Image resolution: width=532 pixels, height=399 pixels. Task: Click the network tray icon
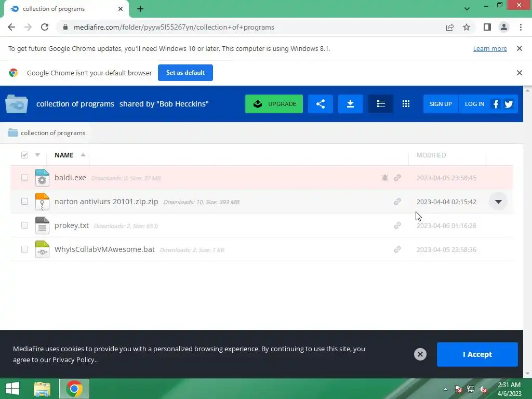click(x=471, y=389)
